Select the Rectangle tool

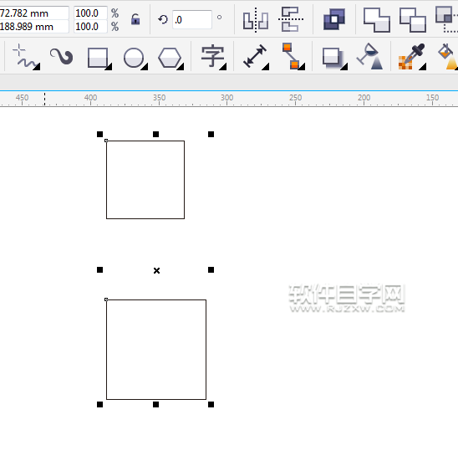coord(98,58)
